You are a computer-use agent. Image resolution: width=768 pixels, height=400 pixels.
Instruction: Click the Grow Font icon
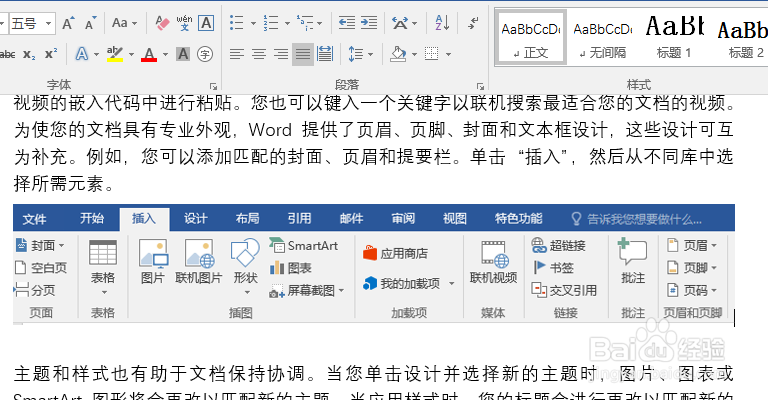69,23
